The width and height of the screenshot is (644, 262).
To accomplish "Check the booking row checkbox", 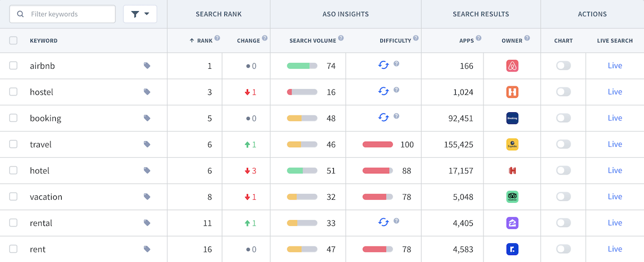I will pyautogui.click(x=13, y=118).
